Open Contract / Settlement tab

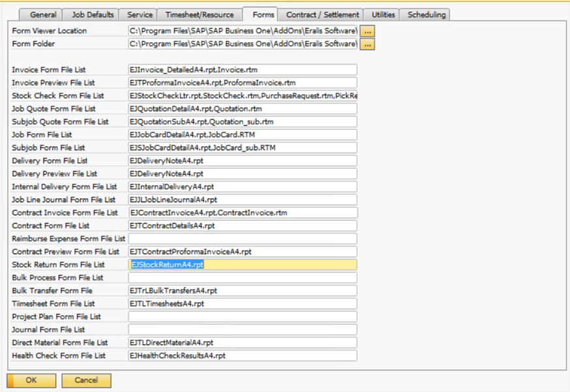point(322,14)
